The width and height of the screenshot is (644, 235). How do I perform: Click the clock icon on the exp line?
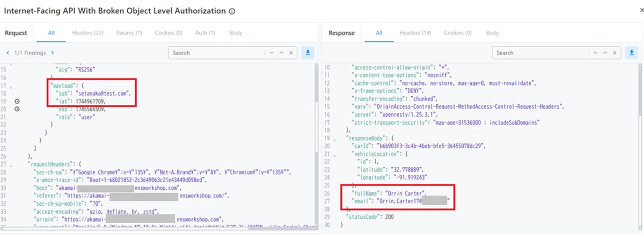pos(17,109)
